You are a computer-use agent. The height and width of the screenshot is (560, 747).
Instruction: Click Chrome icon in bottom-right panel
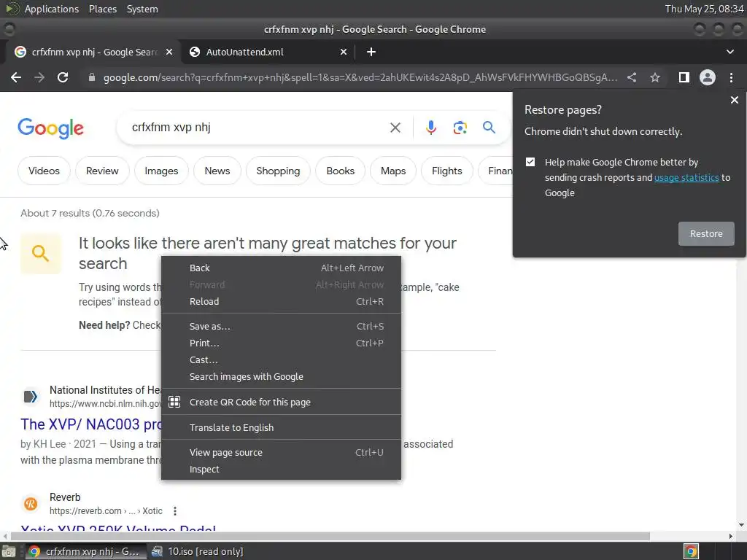pos(691,551)
